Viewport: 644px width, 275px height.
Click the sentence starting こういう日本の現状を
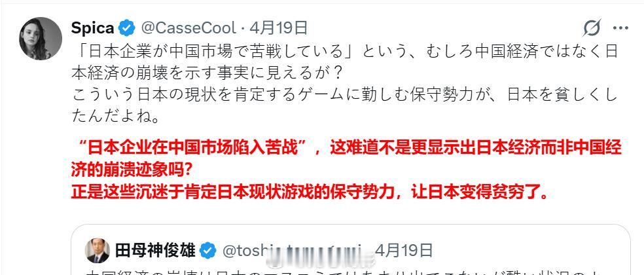click(x=344, y=95)
